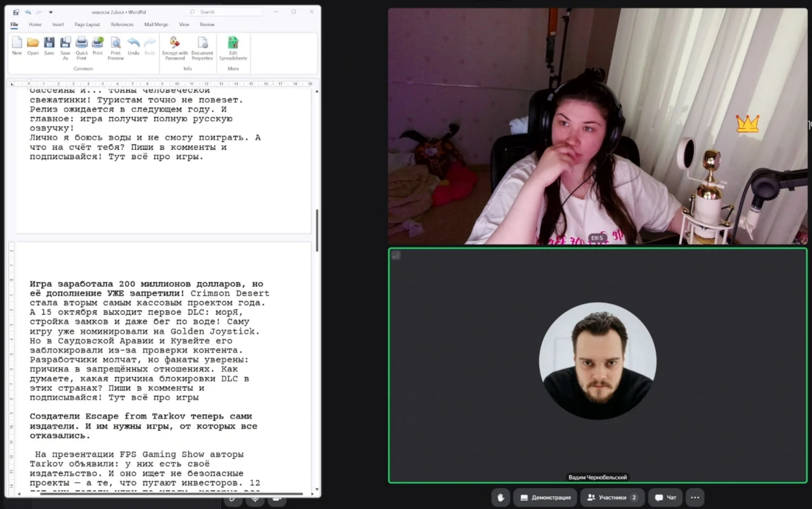Image resolution: width=812 pixels, height=509 pixels.
Task: Open the Чат chat panel
Action: tap(665, 498)
